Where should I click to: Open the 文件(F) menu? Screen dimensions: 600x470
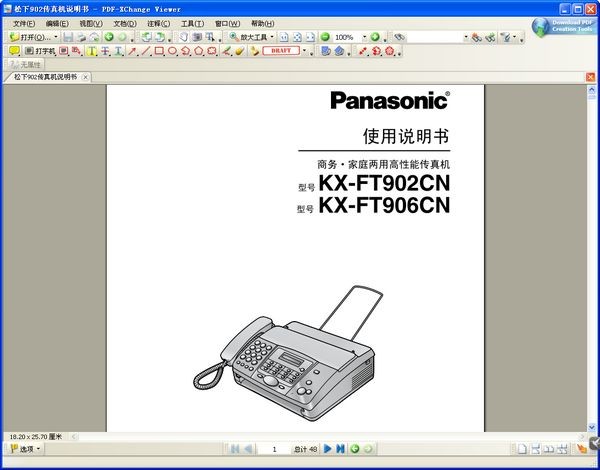24,24
